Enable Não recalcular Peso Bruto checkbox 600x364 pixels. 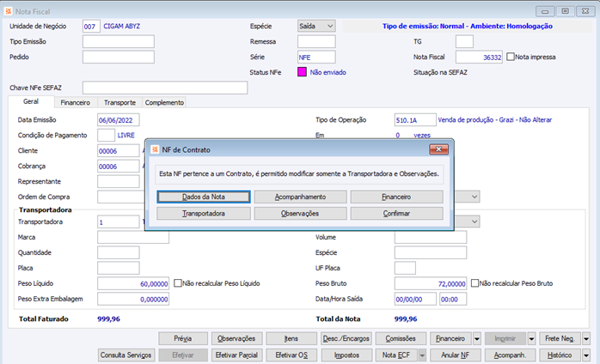(x=474, y=283)
